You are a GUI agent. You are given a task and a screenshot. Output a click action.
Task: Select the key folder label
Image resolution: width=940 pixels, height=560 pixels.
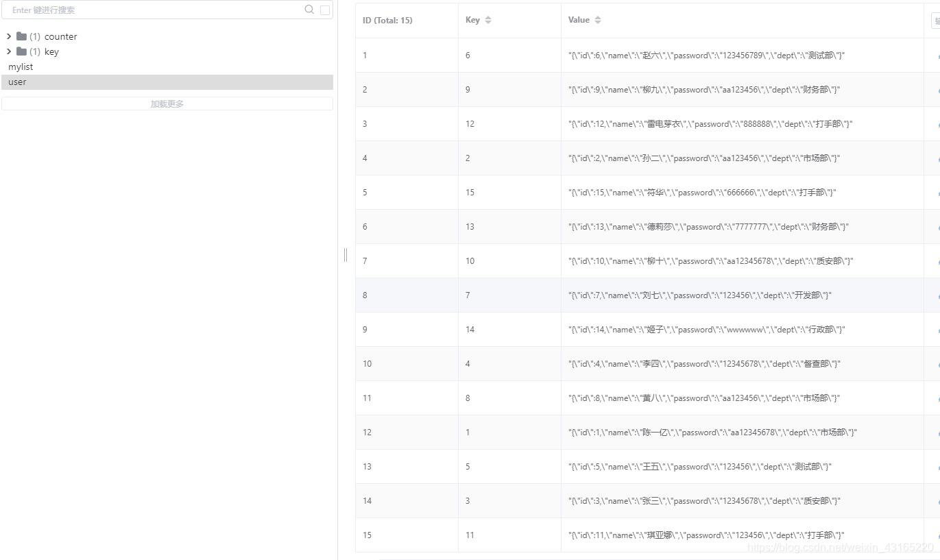coord(51,51)
